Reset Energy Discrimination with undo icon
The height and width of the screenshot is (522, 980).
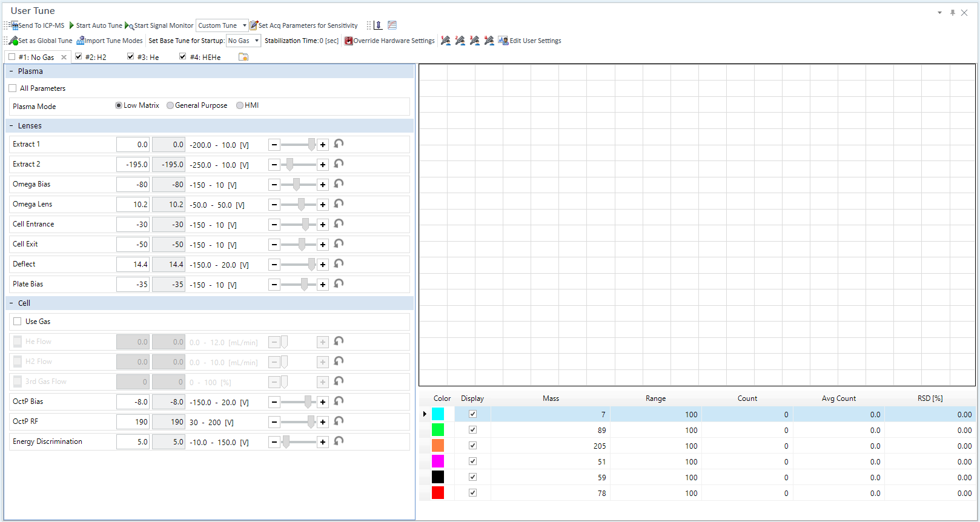point(339,441)
